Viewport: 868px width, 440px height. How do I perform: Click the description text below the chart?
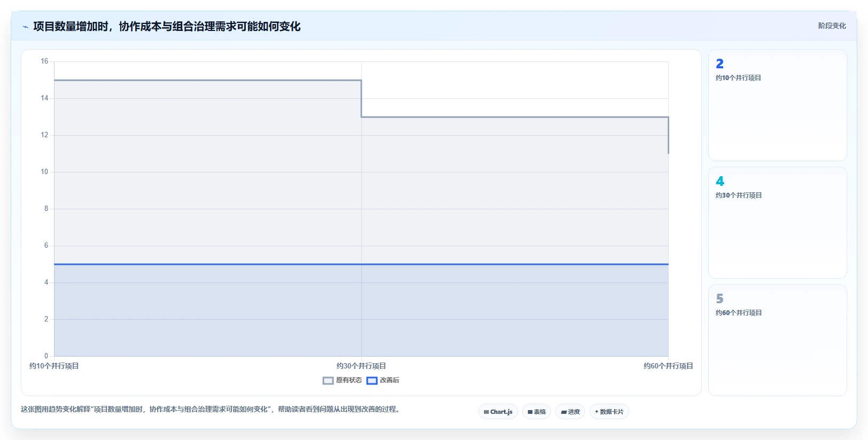point(211,409)
